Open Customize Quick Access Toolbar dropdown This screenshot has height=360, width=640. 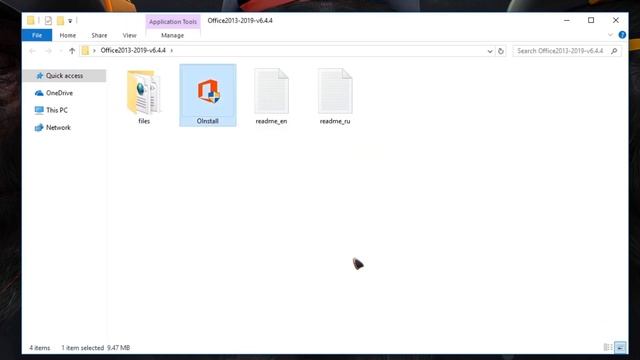(70, 21)
